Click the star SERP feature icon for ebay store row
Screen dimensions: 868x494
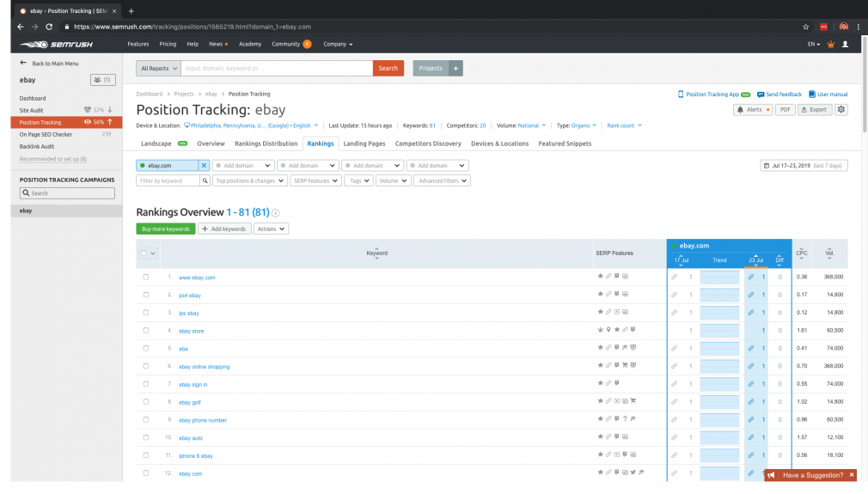tap(617, 330)
